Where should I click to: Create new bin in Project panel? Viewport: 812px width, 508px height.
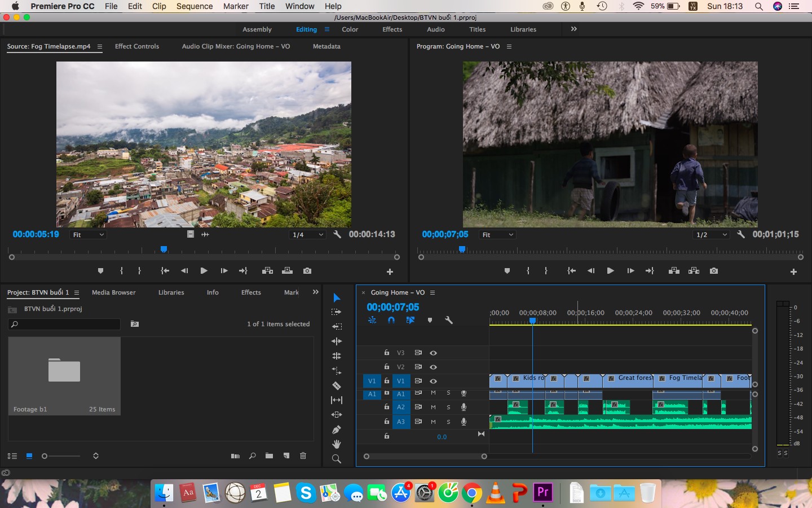[x=269, y=456]
